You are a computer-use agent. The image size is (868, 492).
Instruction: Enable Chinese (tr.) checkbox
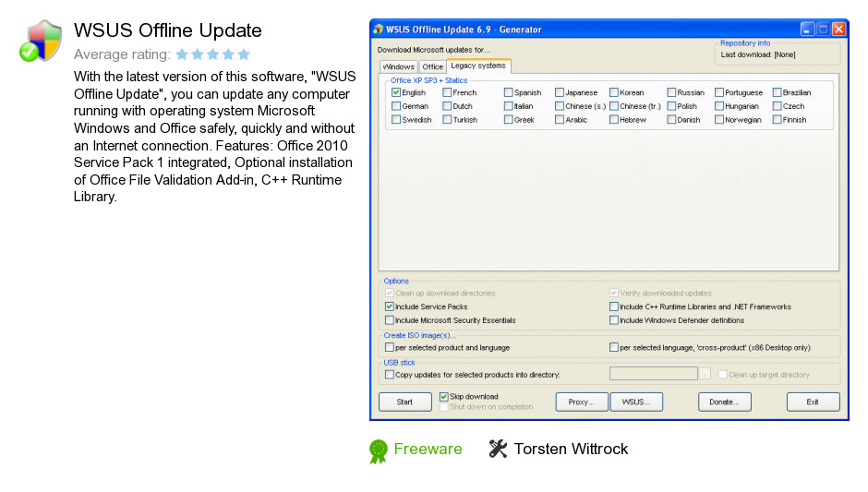pos(613,106)
